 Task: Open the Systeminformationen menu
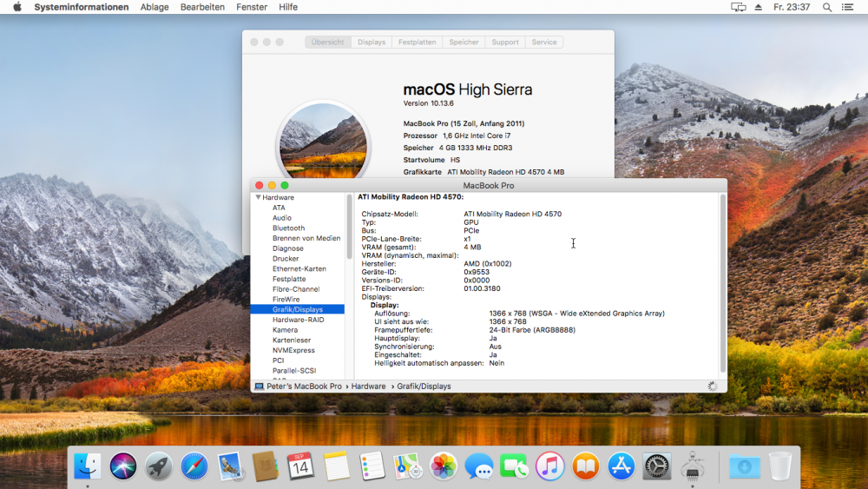82,7
